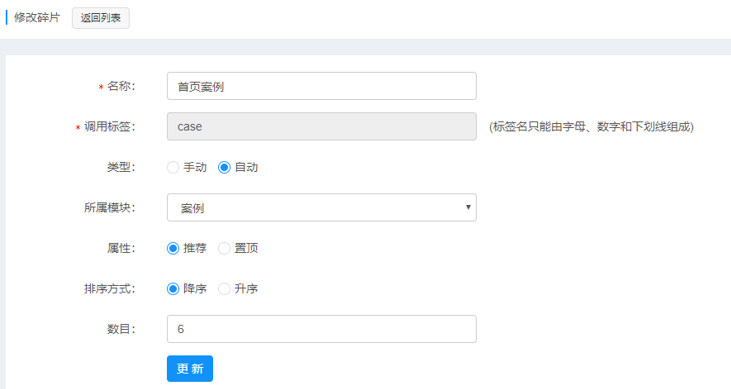Click the 排序方式 label
This screenshot has width=731, height=389.
point(110,289)
